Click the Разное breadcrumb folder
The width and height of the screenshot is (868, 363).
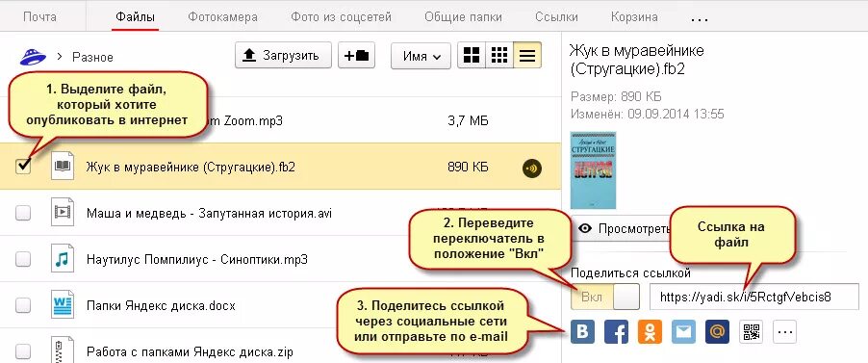tap(92, 57)
